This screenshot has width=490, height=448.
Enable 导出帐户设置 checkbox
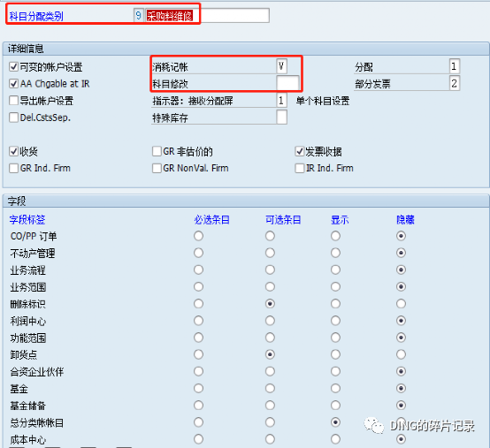point(13,101)
